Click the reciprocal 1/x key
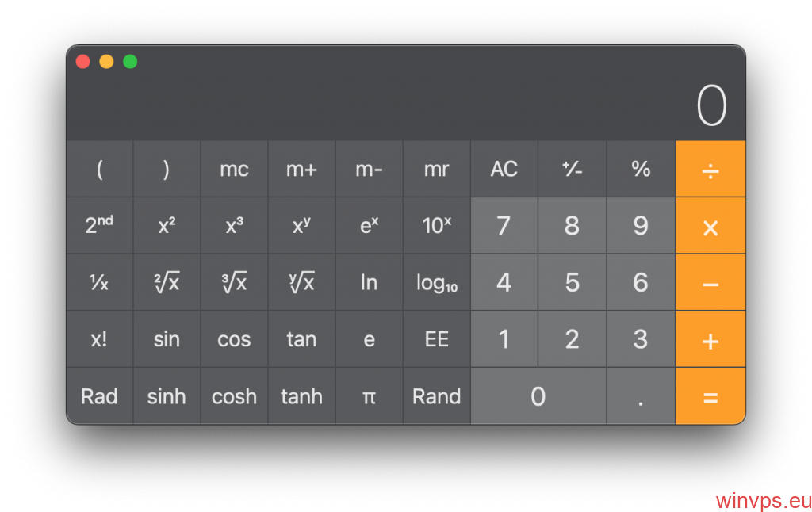812x512 pixels. (99, 283)
